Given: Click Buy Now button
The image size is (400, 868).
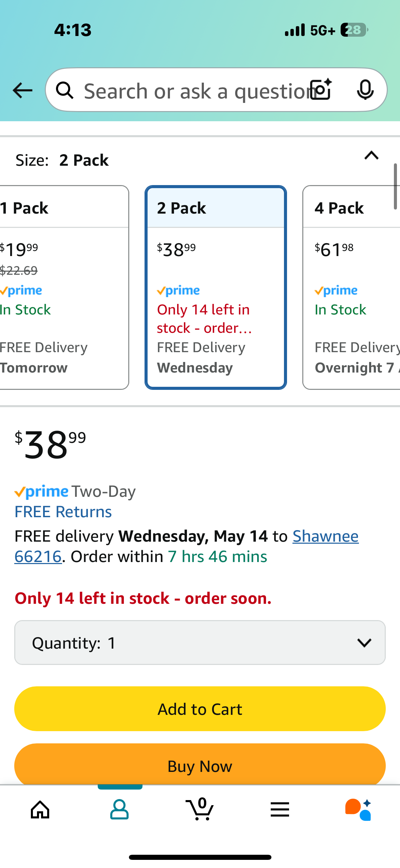Looking at the screenshot, I should [x=200, y=764].
